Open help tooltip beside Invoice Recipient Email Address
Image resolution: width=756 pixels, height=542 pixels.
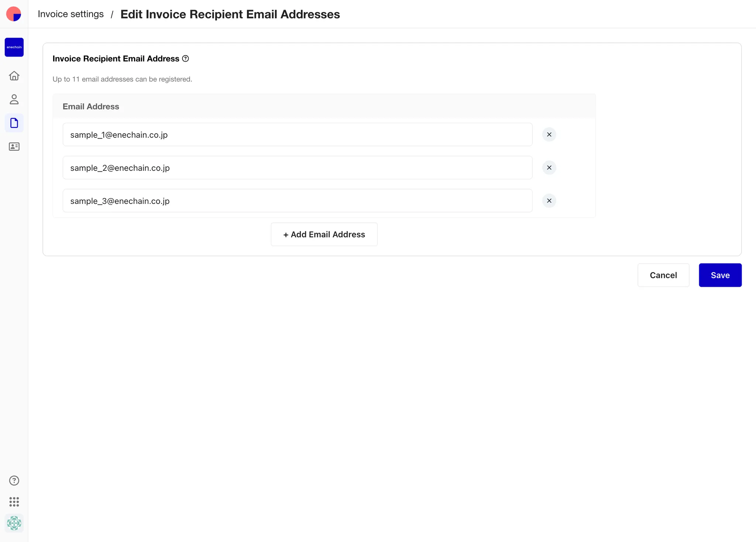186,58
